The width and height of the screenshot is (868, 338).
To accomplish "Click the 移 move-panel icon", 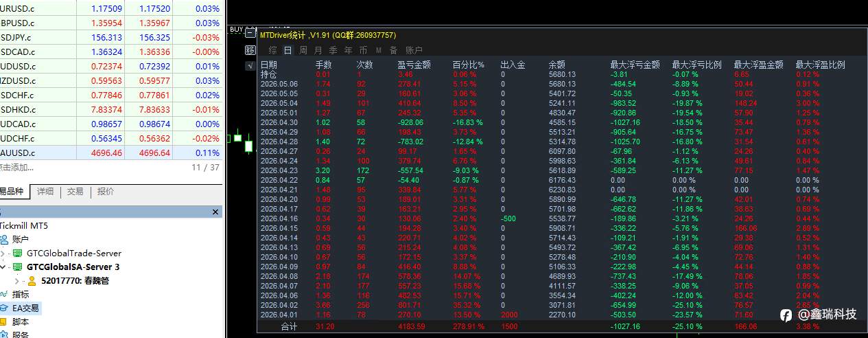I will pos(250,50).
